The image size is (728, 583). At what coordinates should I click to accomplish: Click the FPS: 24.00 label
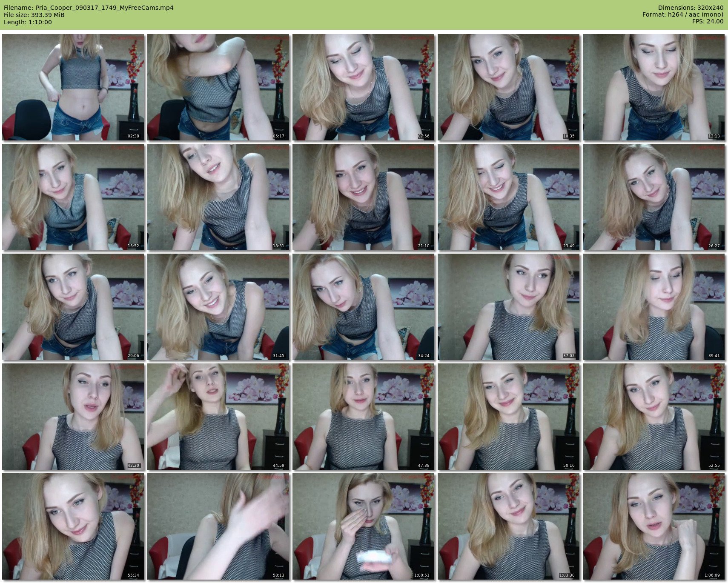708,22
